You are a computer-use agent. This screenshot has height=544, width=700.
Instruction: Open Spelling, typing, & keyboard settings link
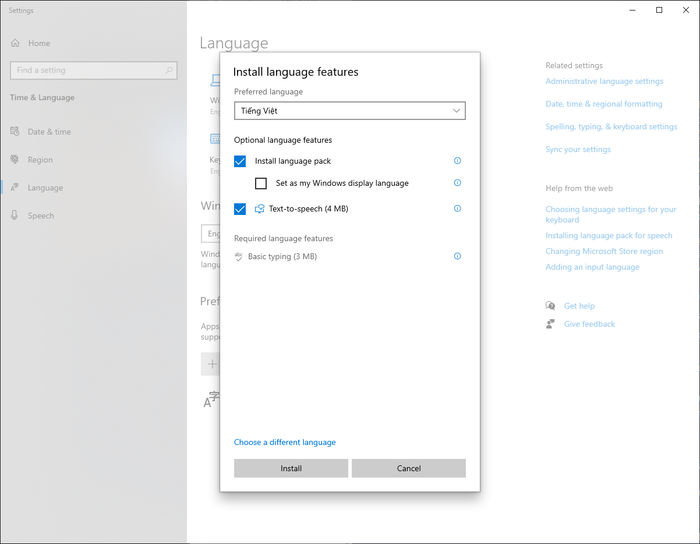click(611, 127)
